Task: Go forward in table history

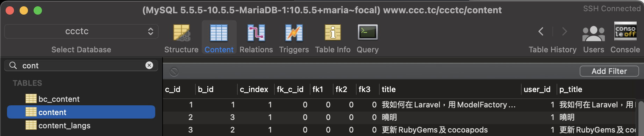Action: pyautogui.click(x=564, y=31)
